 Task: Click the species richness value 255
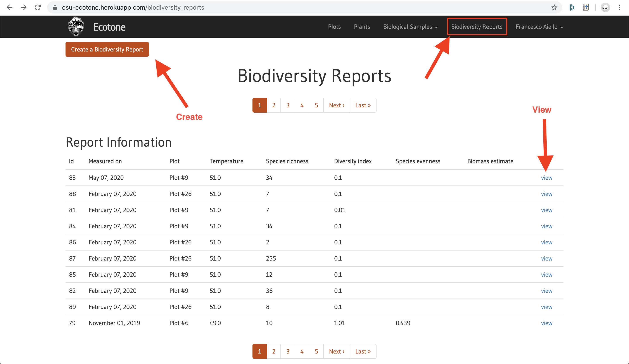[271, 259]
